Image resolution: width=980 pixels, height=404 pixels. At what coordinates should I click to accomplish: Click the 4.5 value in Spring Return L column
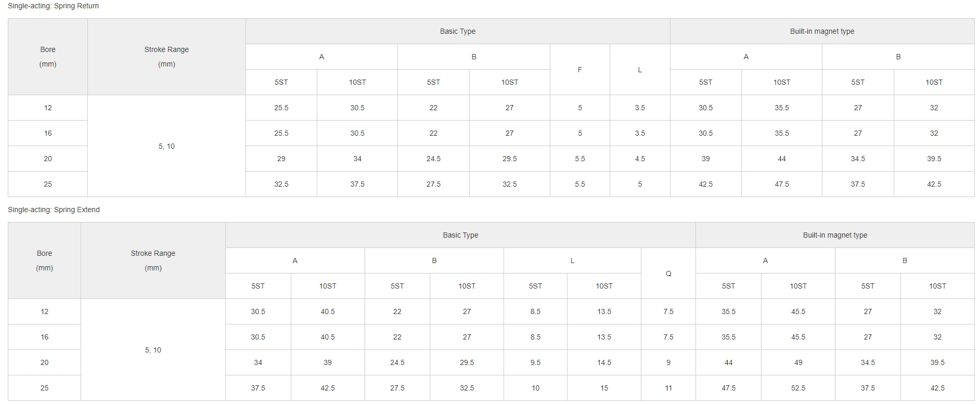[x=639, y=159]
